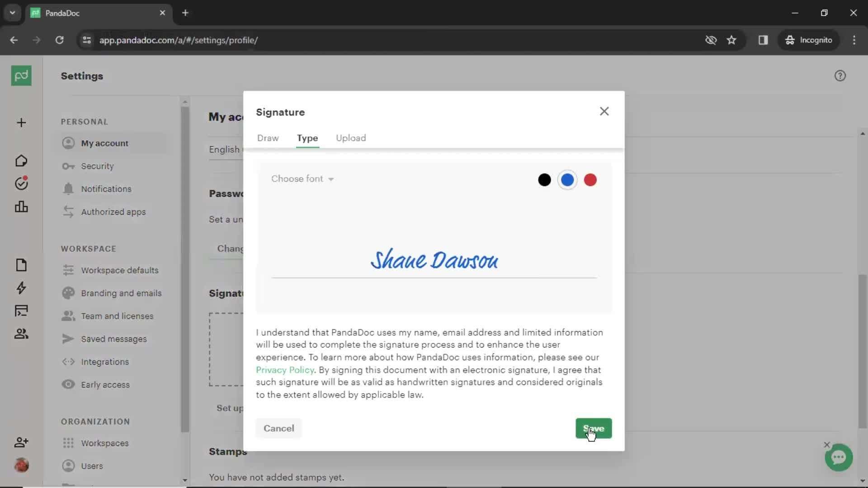Expand the Type signature tab

(307, 138)
